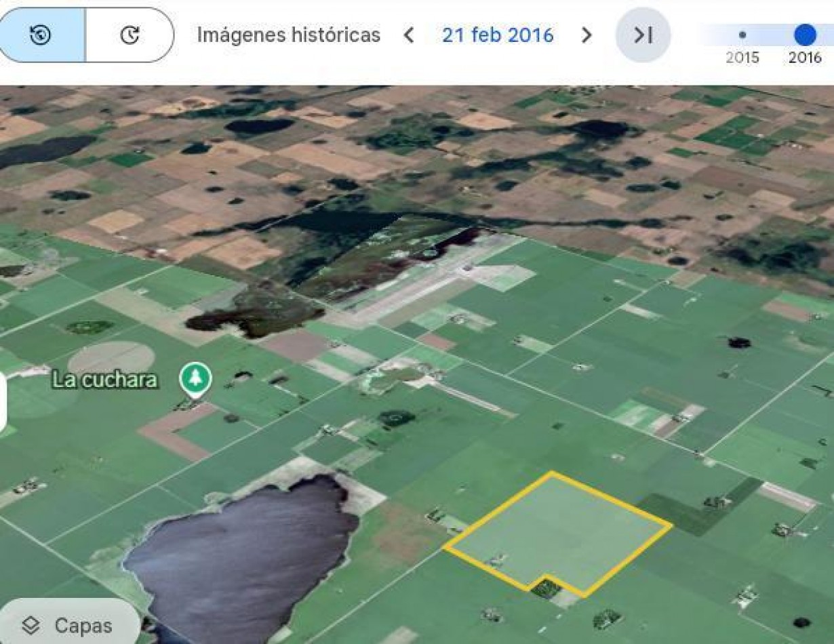This screenshot has height=644, width=834.
Task: Expand the collapsed side panel handle
Action: point(3,403)
